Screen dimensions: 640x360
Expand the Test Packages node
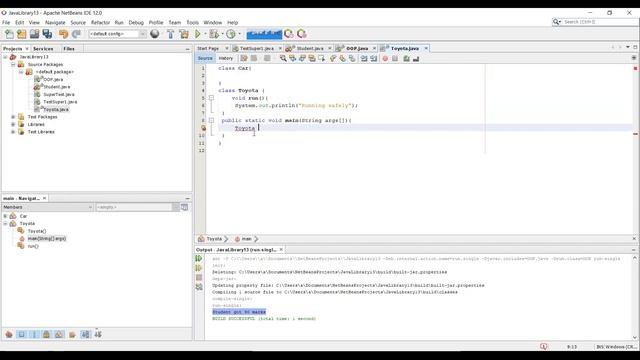pyautogui.click(x=13, y=117)
